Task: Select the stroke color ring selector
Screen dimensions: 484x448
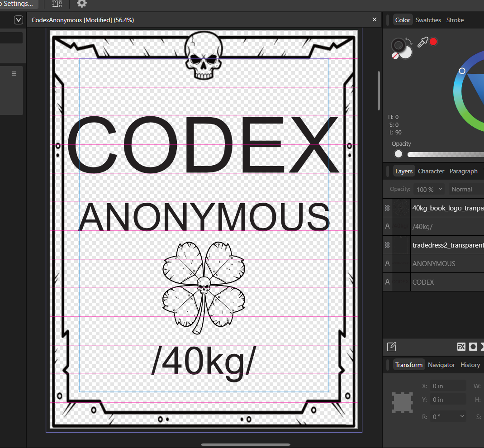Action: 398,45
